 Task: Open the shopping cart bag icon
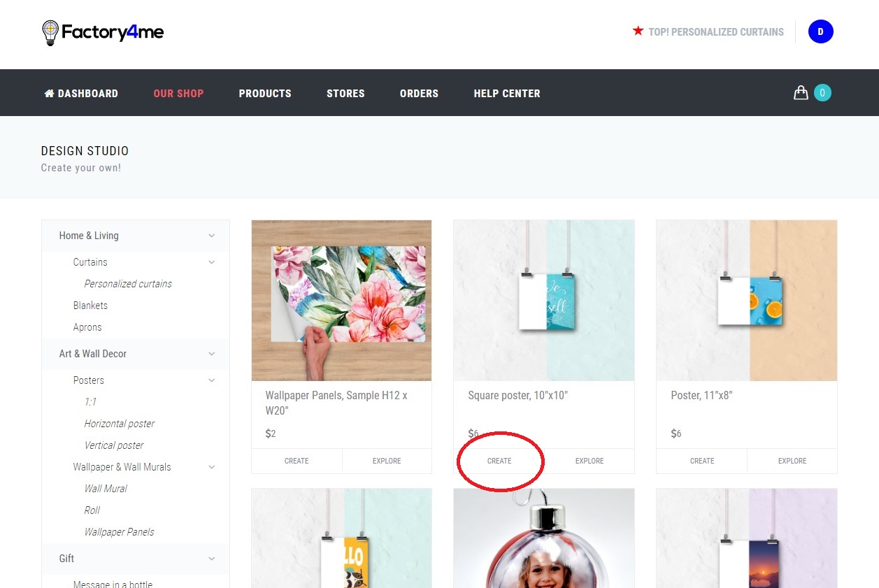[x=801, y=92]
